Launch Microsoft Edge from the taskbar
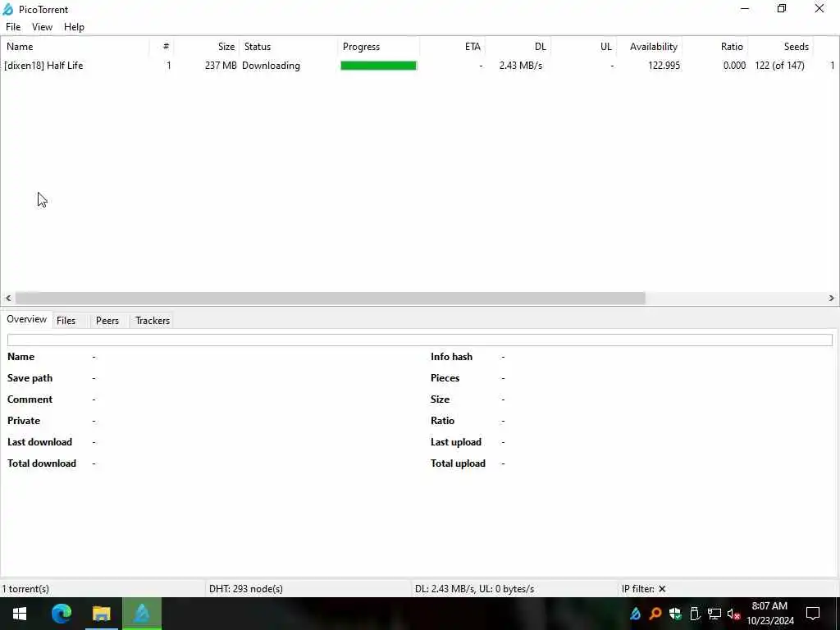840x630 pixels. coord(62,614)
